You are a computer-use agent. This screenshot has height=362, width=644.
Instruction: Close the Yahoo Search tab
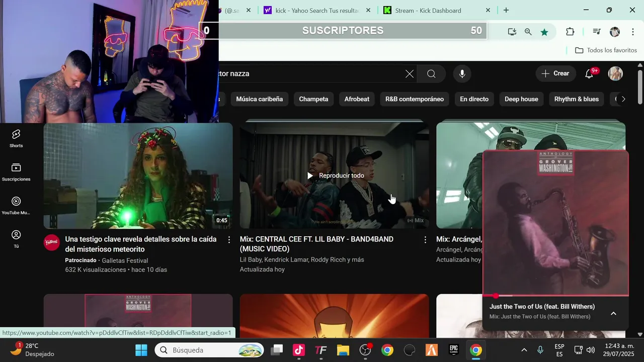(x=368, y=10)
